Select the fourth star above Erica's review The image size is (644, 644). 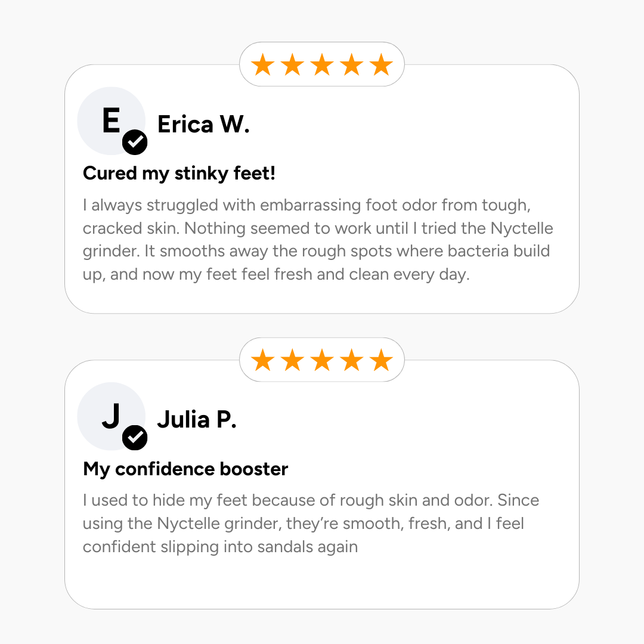coord(351,65)
